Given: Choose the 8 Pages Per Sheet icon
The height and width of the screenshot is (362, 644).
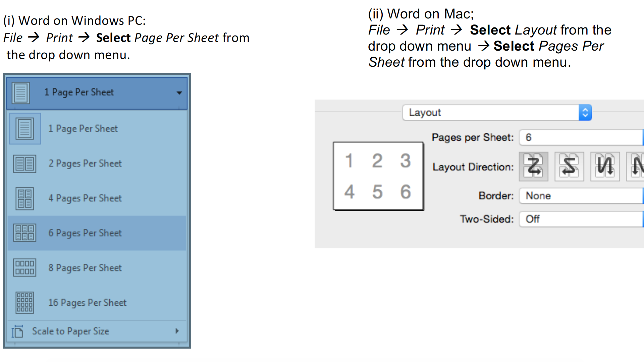Looking at the screenshot, I should pos(24,267).
